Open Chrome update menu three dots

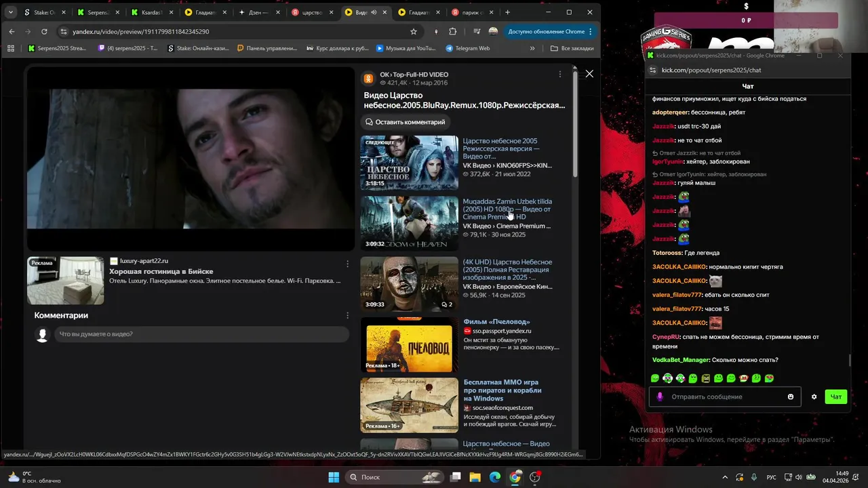point(590,31)
